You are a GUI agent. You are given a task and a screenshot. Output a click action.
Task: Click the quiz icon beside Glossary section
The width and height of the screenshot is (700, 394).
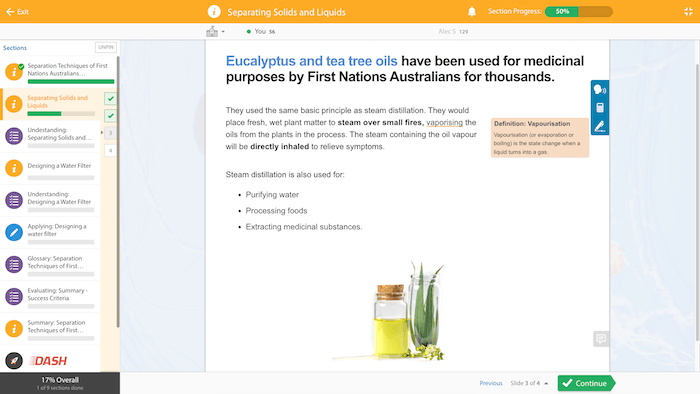tap(14, 265)
